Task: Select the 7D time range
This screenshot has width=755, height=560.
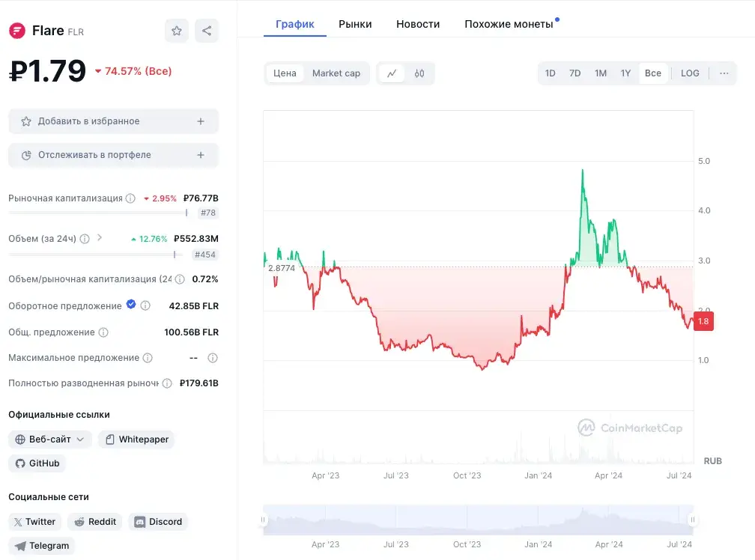Action: (x=575, y=73)
